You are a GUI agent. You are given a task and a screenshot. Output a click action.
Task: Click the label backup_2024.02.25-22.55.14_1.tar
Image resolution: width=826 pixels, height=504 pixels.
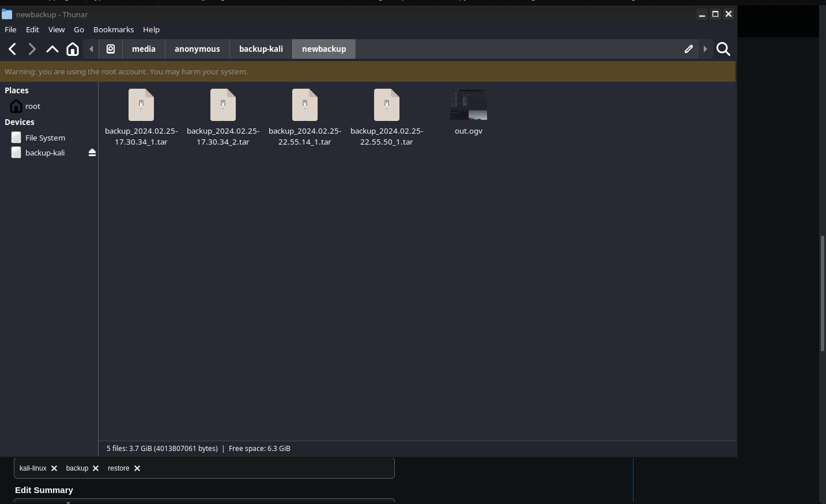click(305, 137)
